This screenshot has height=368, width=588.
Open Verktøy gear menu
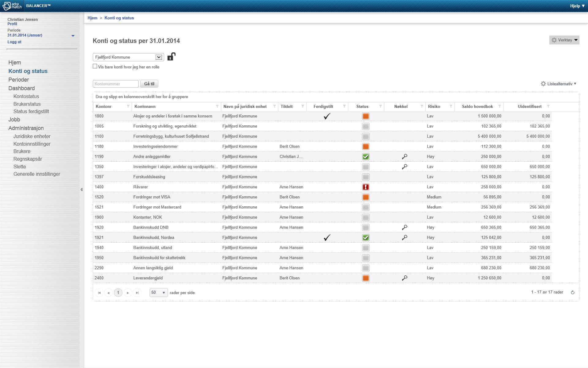(564, 40)
